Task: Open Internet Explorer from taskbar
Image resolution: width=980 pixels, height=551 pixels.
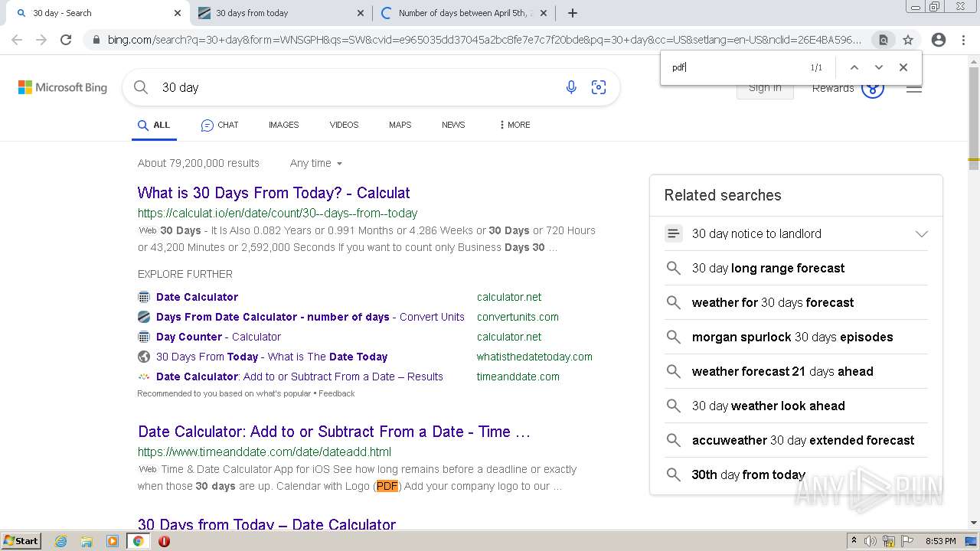Action: coord(60,541)
